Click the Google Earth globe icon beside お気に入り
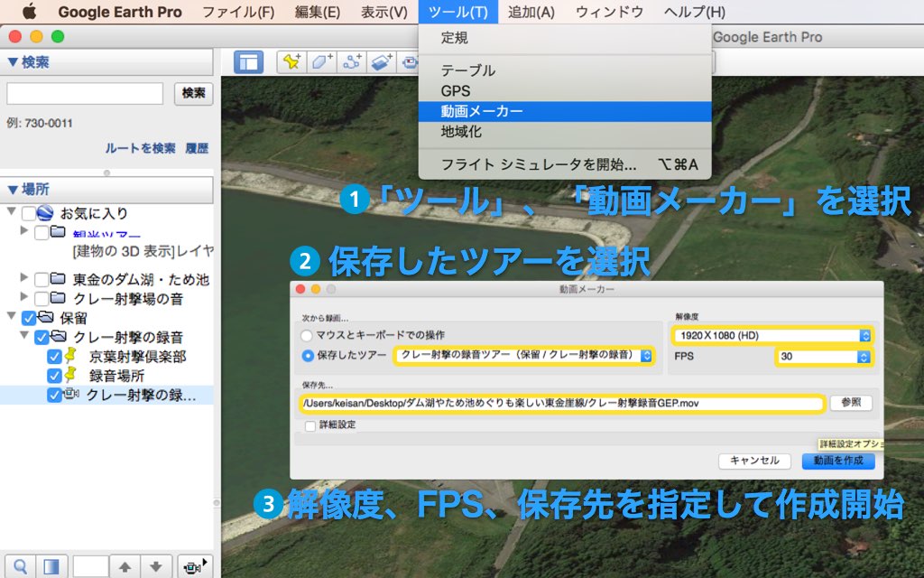The image size is (924, 578). (45, 213)
